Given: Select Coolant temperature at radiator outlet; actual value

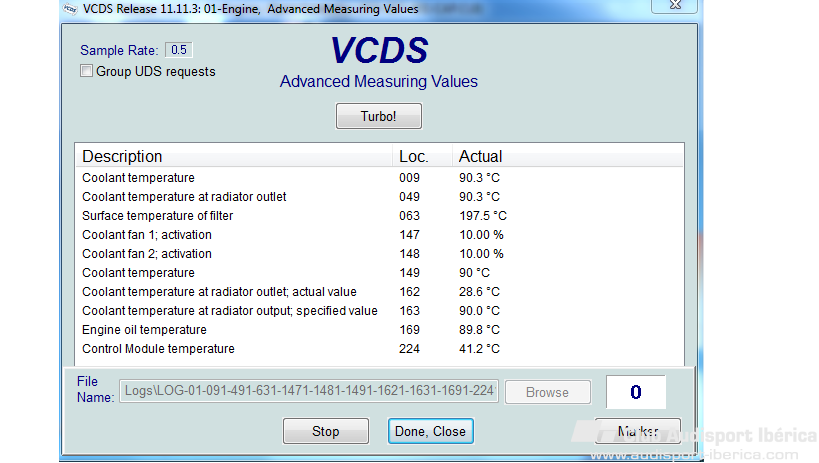Looking at the screenshot, I should (380, 292).
